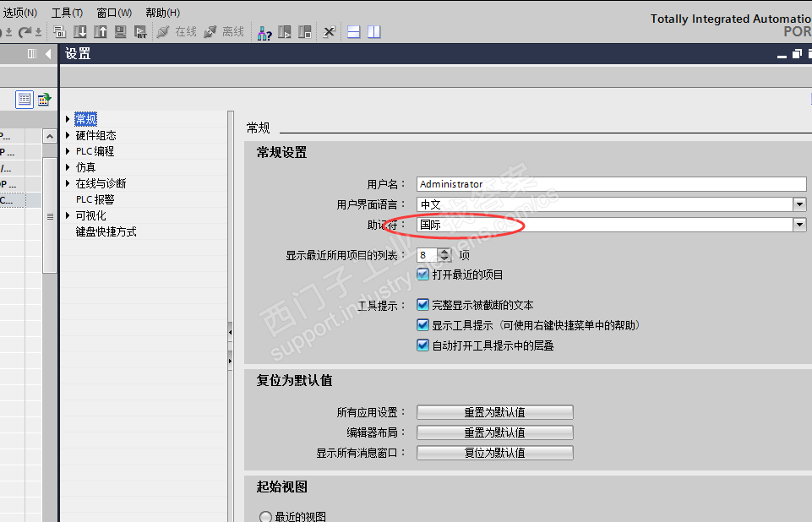Click the 用户名 Administrator input field

coord(611,184)
